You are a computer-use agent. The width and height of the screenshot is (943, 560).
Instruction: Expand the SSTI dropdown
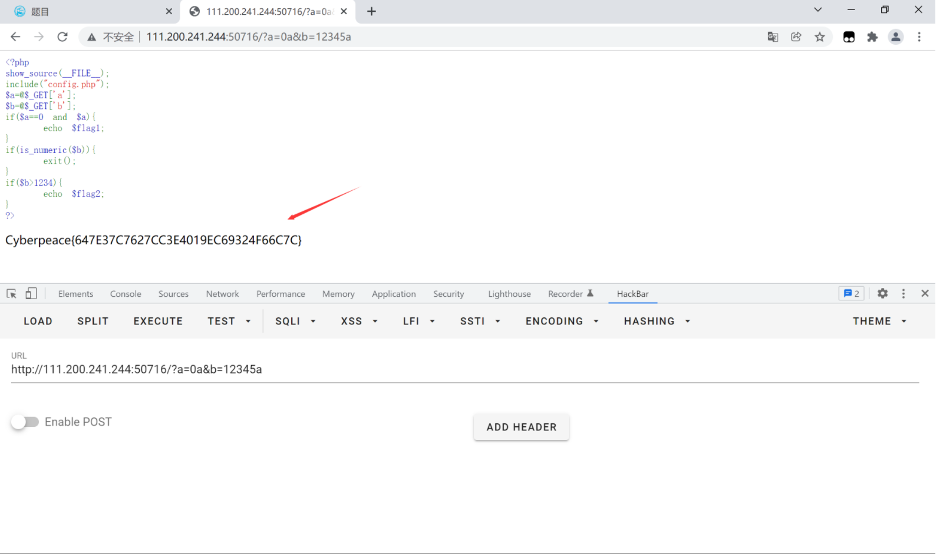click(480, 321)
